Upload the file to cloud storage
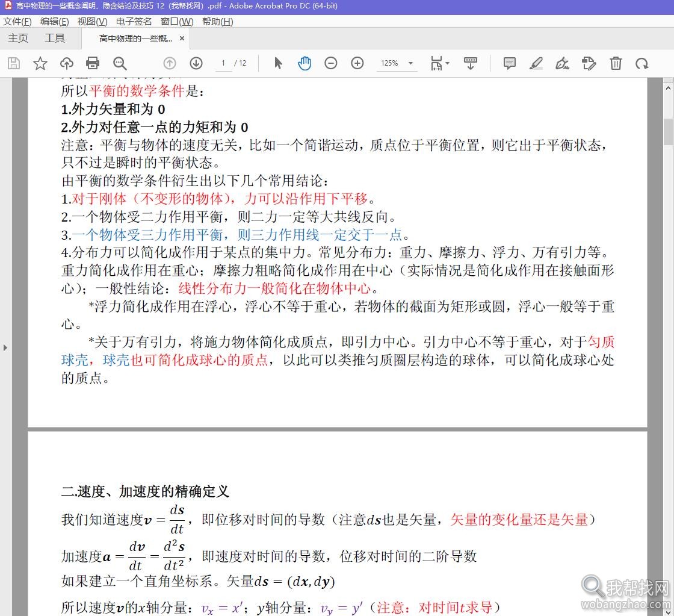This screenshot has width=674, height=616. point(67,63)
